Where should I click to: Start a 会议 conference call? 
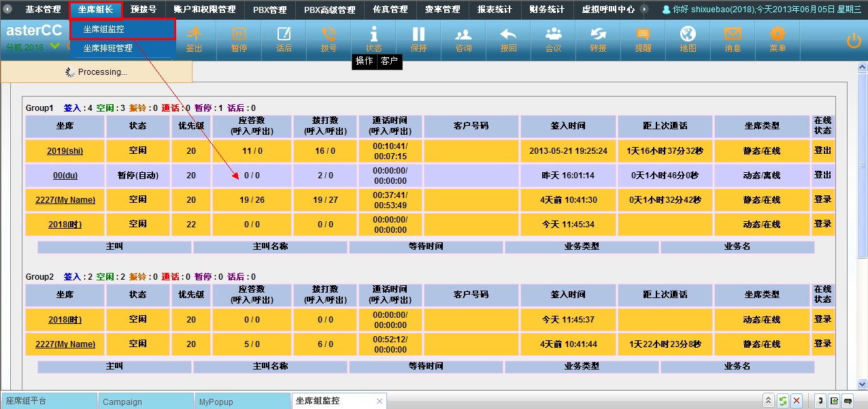pyautogui.click(x=553, y=39)
